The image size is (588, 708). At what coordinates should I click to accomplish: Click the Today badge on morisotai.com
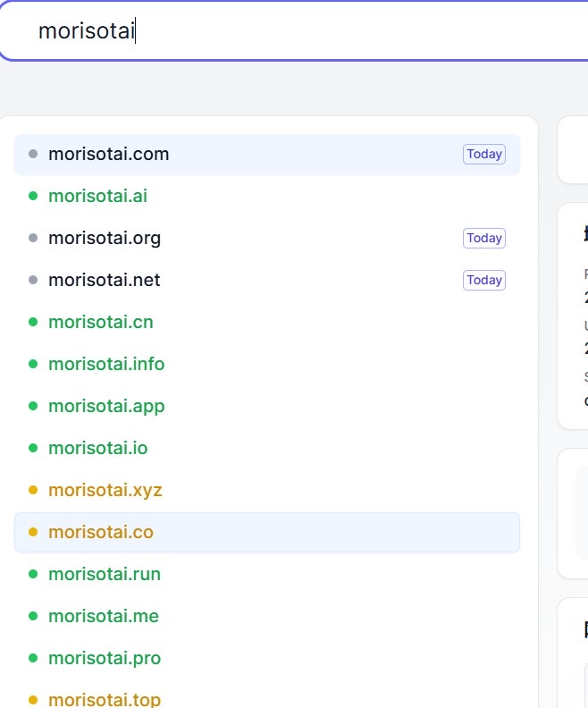[x=483, y=155]
